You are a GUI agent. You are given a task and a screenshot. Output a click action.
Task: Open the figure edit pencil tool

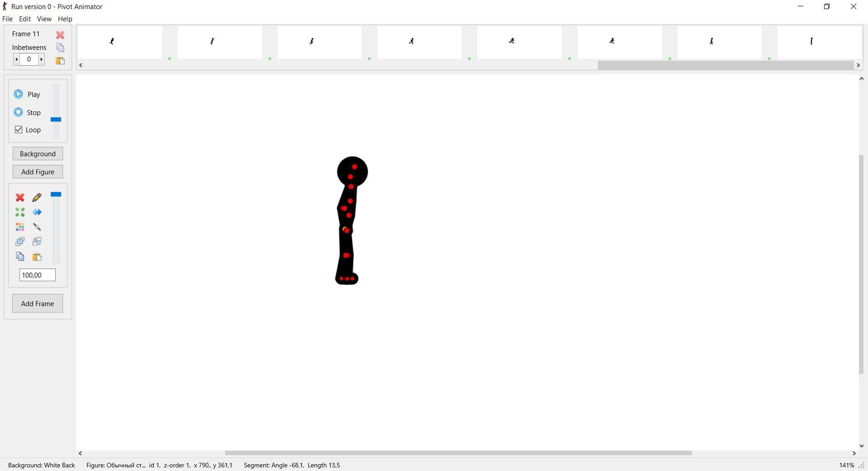(x=37, y=198)
